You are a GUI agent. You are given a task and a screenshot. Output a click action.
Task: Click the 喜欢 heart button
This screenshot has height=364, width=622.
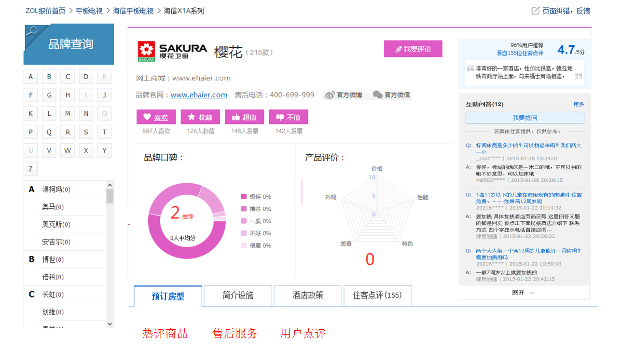tap(156, 117)
